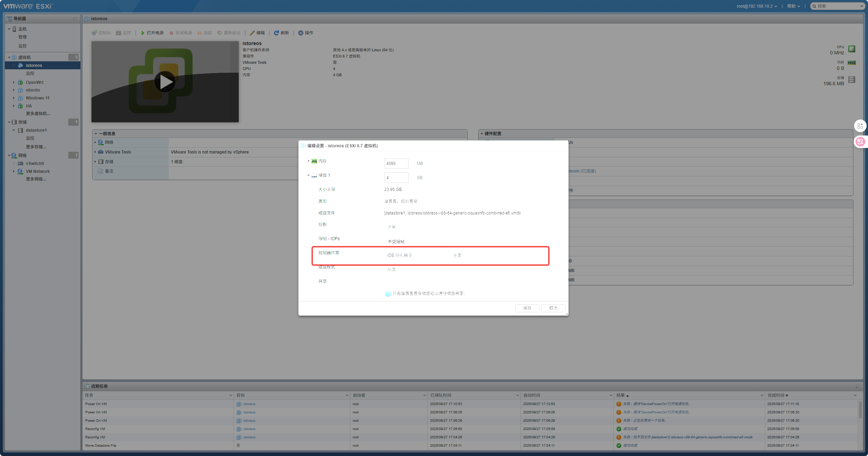The height and width of the screenshot is (456, 868).
Task: Click 保存 to save the VM settings
Action: tap(527, 308)
